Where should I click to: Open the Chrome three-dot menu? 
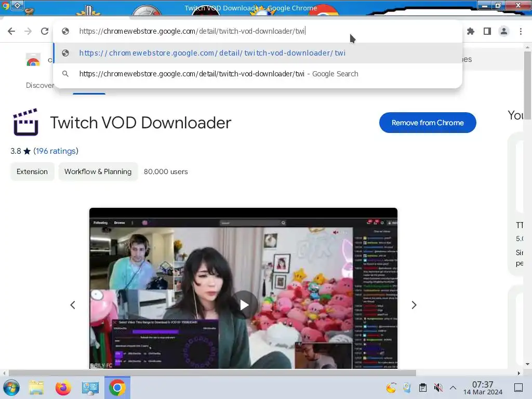pos(521,31)
